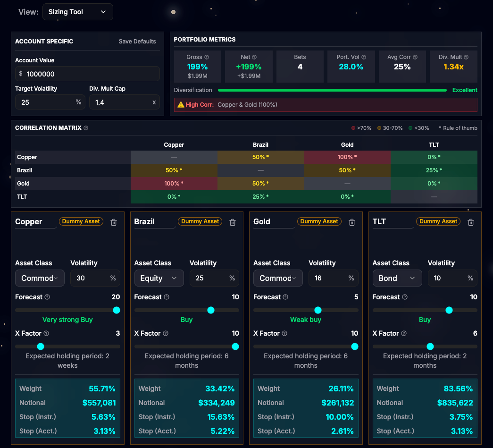Remove Gold asset using trash icon
Screen dimensions: 493x448
[352, 222]
